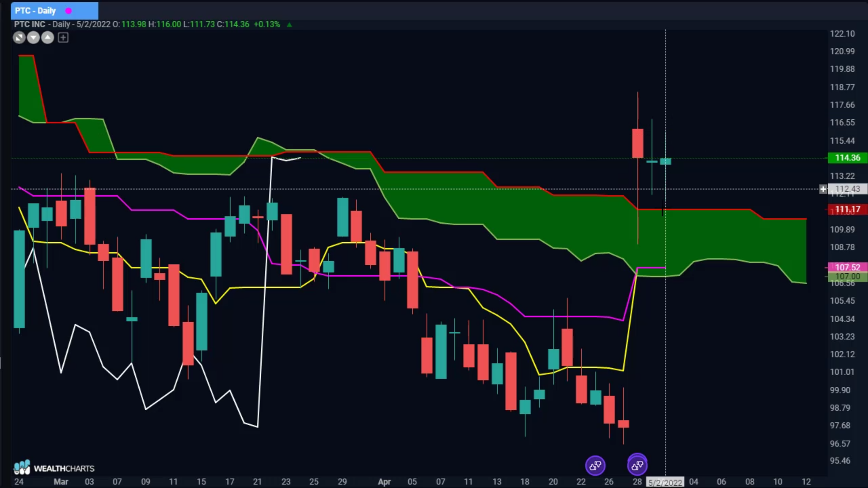
Task: Click the green up-triangle change indicator
Action: point(289,24)
